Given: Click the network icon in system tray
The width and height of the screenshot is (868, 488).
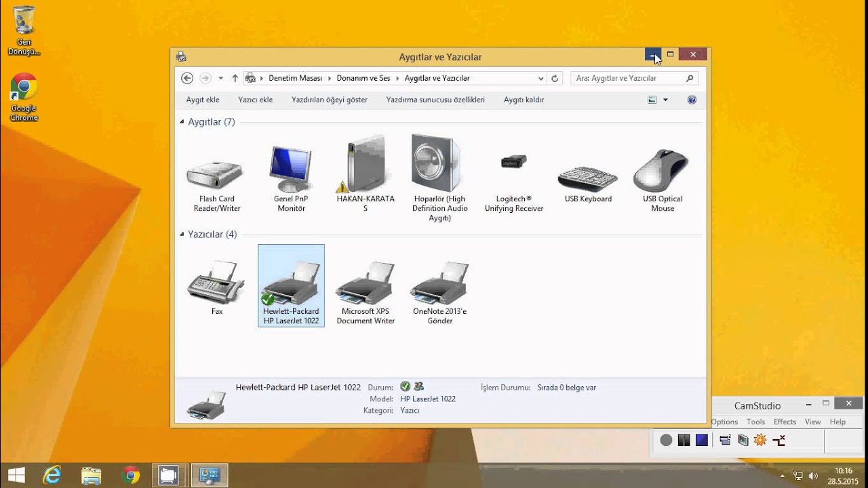Looking at the screenshot, I should (x=798, y=476).
